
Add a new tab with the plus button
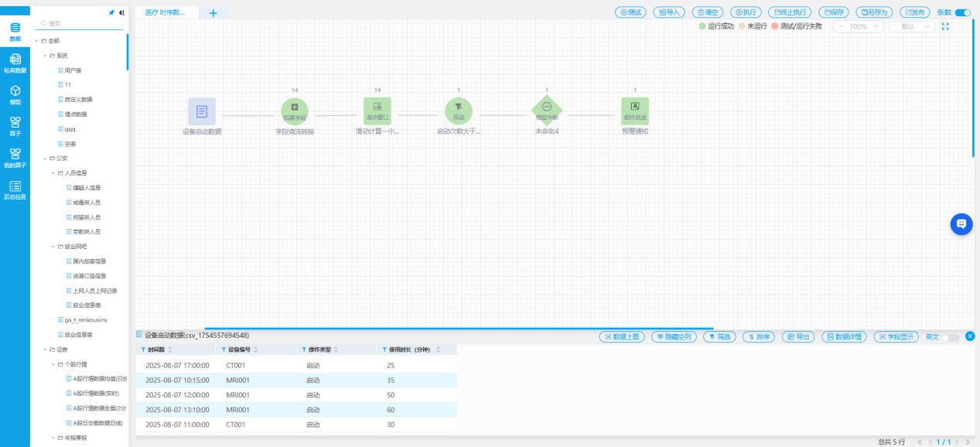click(213, 12)
